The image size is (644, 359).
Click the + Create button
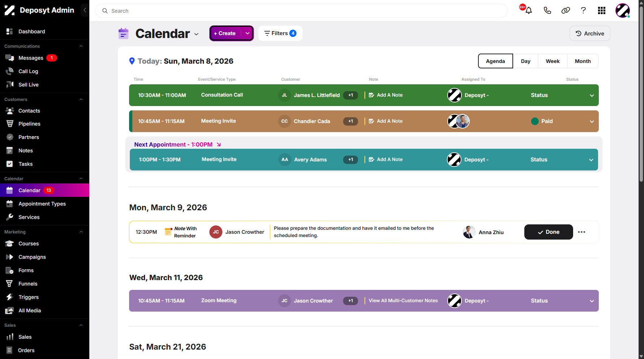tap(226, 33)
